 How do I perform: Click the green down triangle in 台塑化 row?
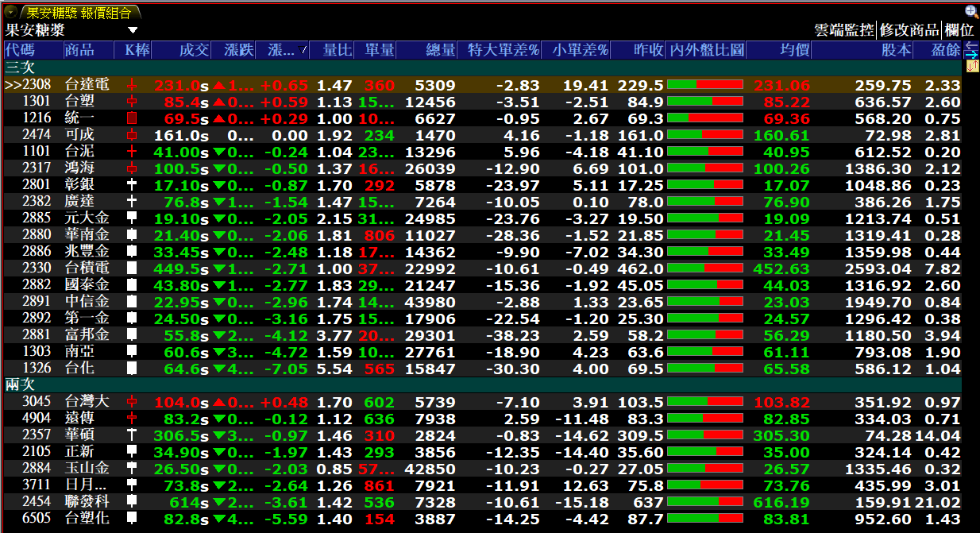(218, 519)
